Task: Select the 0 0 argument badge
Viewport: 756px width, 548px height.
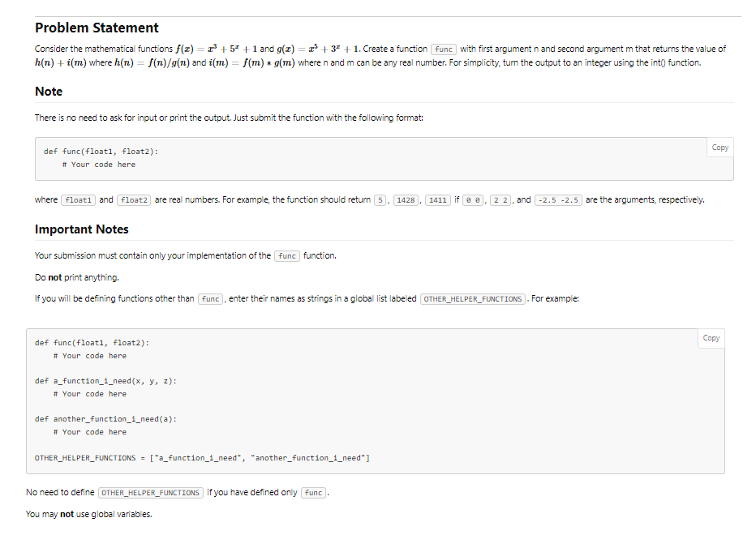Action: [475, 199]
